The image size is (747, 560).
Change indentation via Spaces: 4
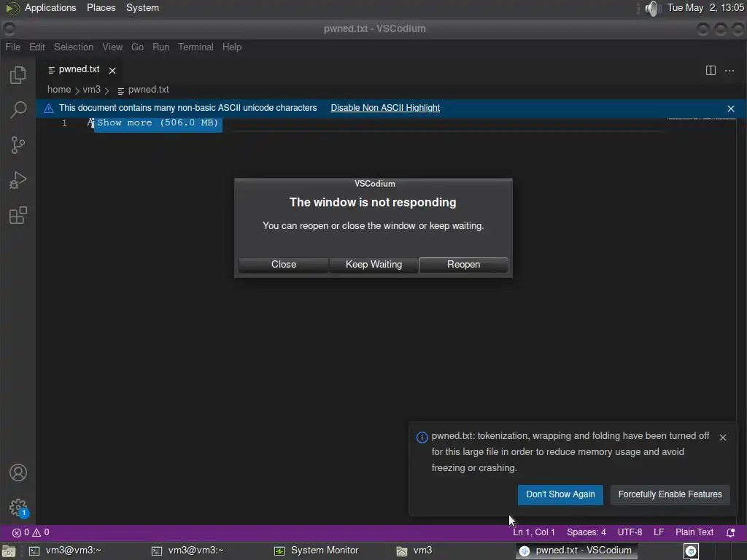(x=586, y=532)
